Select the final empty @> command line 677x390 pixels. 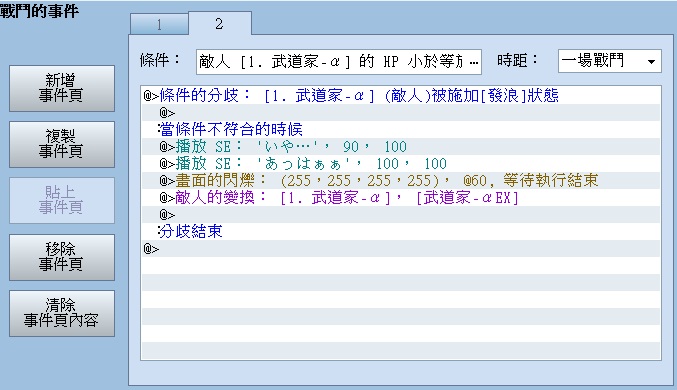[401, 249]
